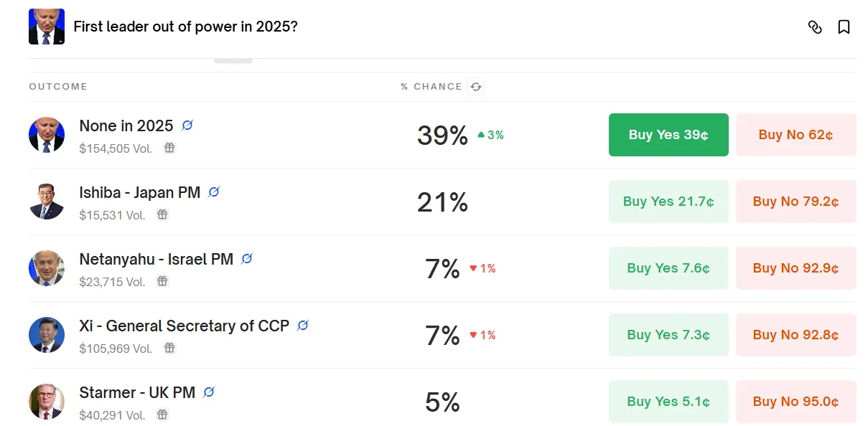Buy Yes 7.3¢ on Xi
Viewport: 868px width, 426px height.
click(x=668, y=335)
